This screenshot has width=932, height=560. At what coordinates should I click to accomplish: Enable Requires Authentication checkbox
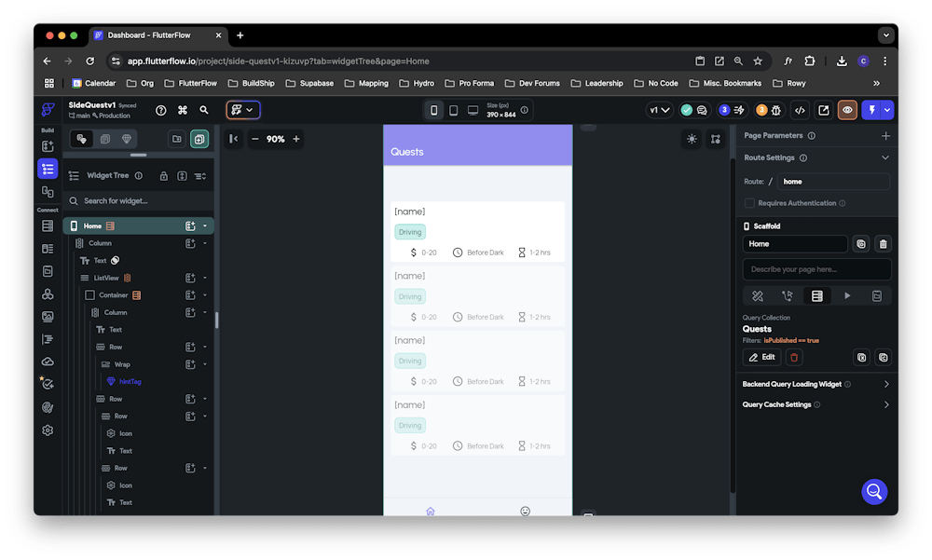point(749,203)
